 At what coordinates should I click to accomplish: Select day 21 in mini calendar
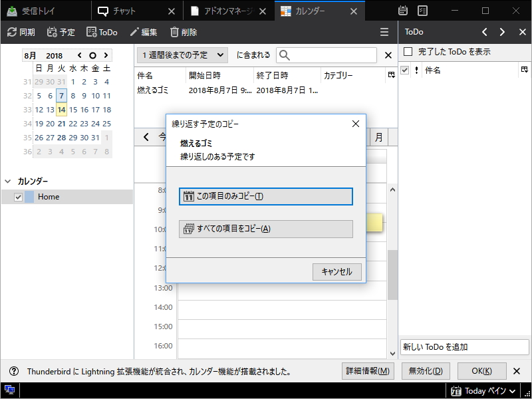[61, 124]
